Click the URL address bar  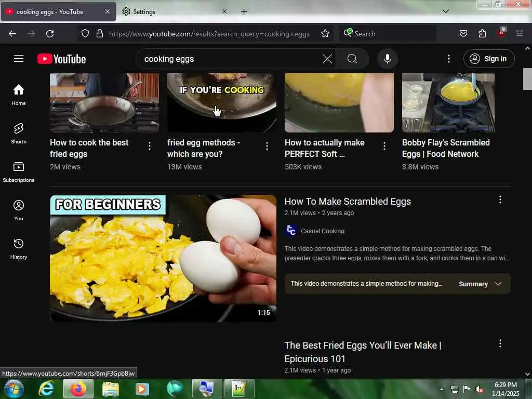pos(209,34)
